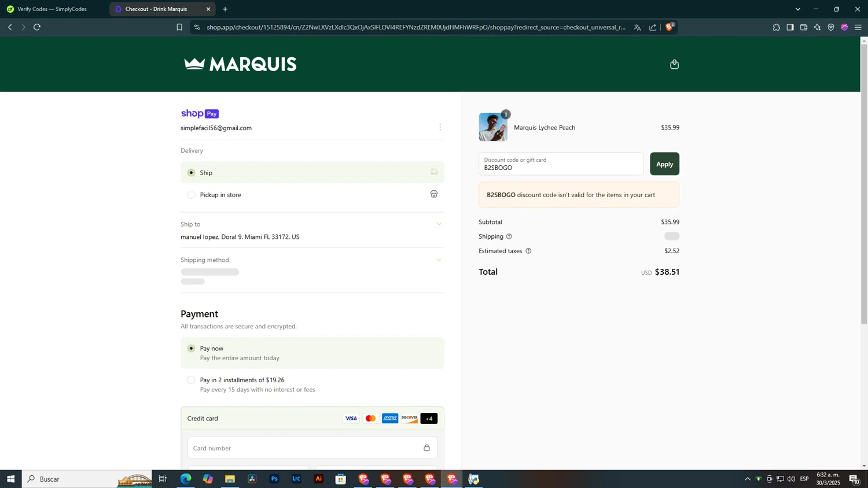Expand the Ship to address section

click(x=439, y=224)
